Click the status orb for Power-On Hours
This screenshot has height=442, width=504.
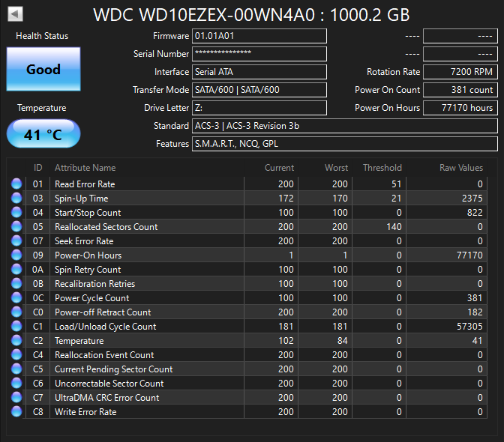tap(16, 255)
